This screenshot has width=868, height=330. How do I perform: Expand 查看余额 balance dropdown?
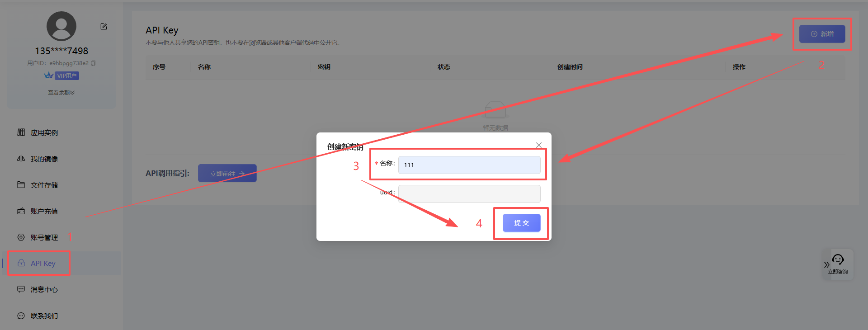[61, 93]
